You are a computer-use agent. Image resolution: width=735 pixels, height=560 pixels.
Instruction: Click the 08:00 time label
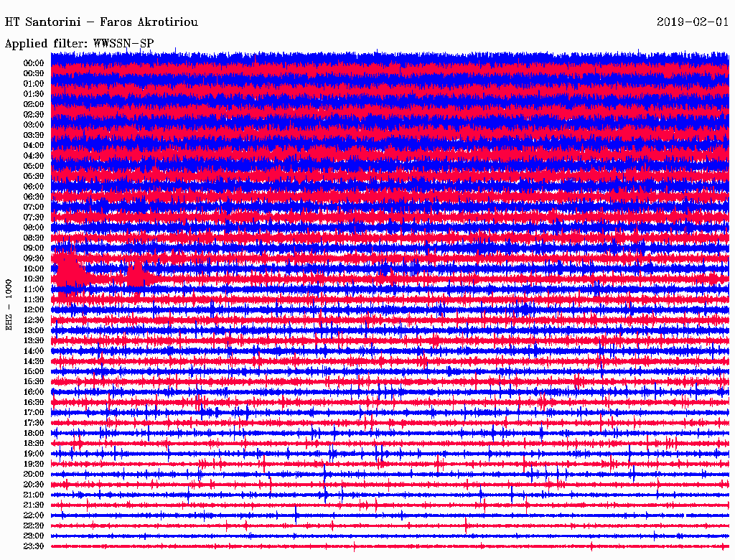point(34,228)
